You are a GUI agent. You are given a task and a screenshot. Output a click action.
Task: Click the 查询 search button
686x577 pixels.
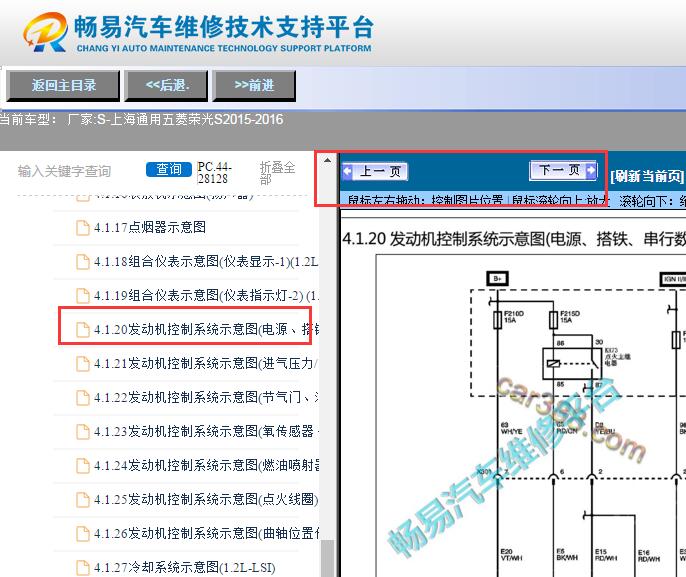169,170
